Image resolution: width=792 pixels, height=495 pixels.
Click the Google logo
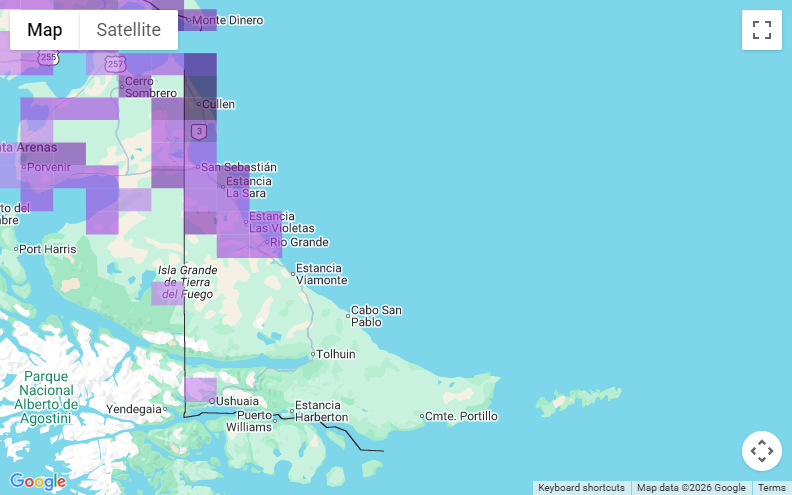coord(38,481)
